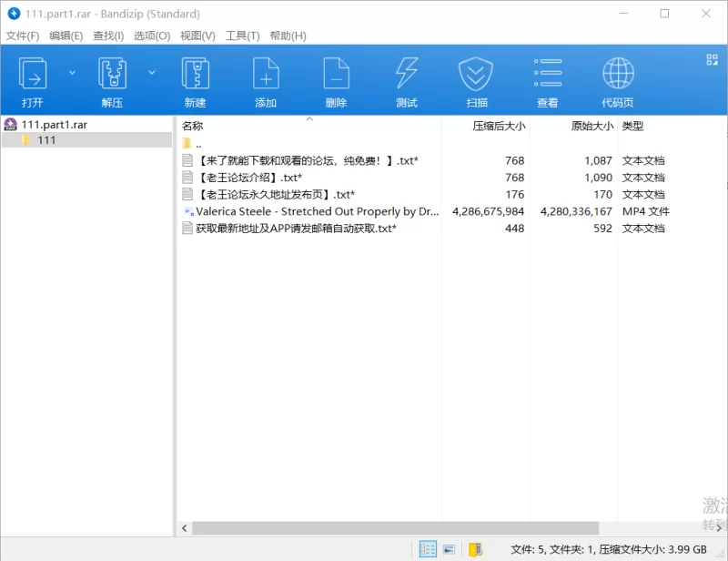Viewport: 728px width, 561px height.
Task: Click status bar file count text
Action: tap(609, 549)
